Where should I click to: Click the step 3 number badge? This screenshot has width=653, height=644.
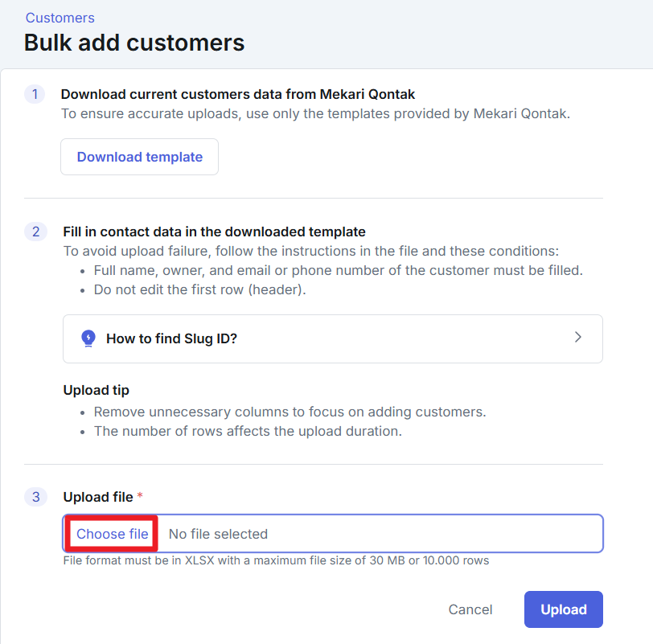click(35, 497)
